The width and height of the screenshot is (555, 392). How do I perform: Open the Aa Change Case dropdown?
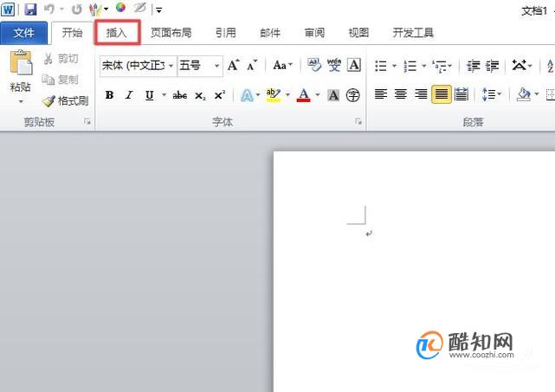283,65
